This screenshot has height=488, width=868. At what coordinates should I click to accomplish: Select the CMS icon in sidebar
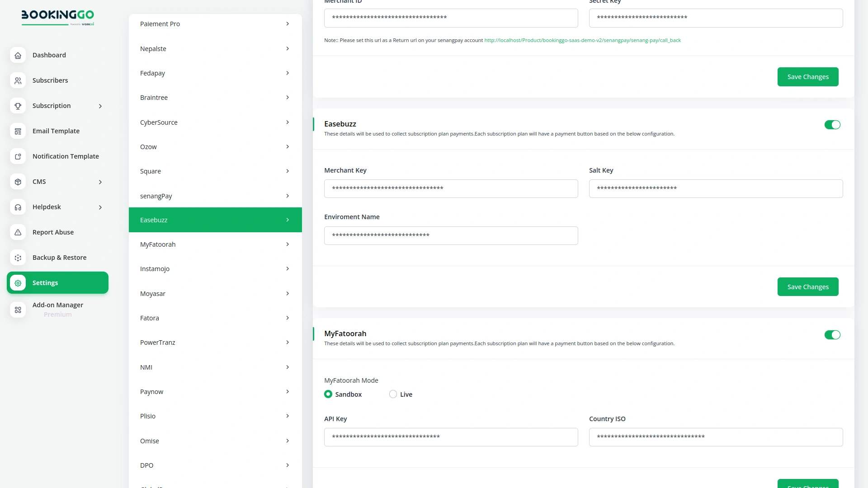(x=18, y=182)
